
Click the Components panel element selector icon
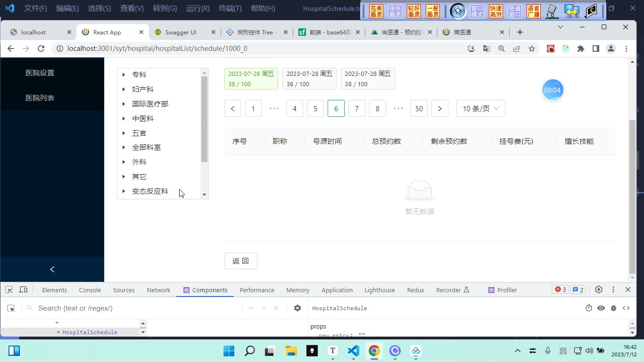(11, 308)
